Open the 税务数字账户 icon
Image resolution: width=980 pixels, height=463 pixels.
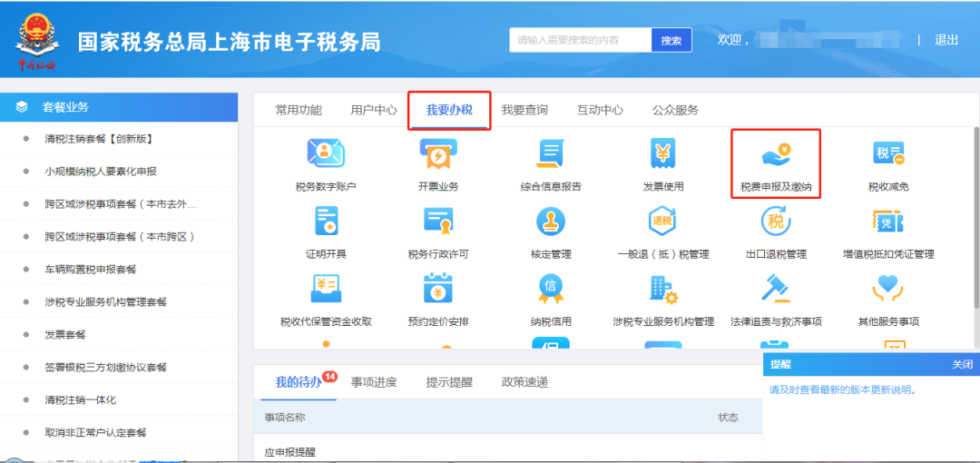coord(326,156)
